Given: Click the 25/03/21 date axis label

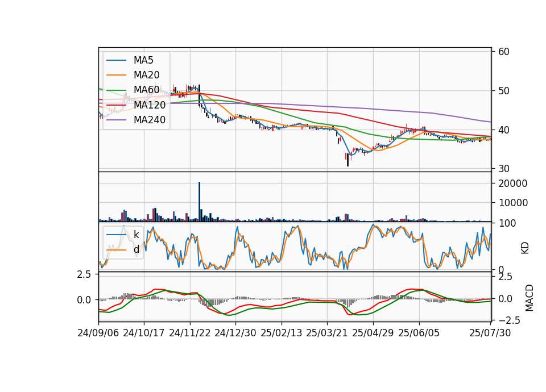Looking at the screenshot, I should coord(326,333).
